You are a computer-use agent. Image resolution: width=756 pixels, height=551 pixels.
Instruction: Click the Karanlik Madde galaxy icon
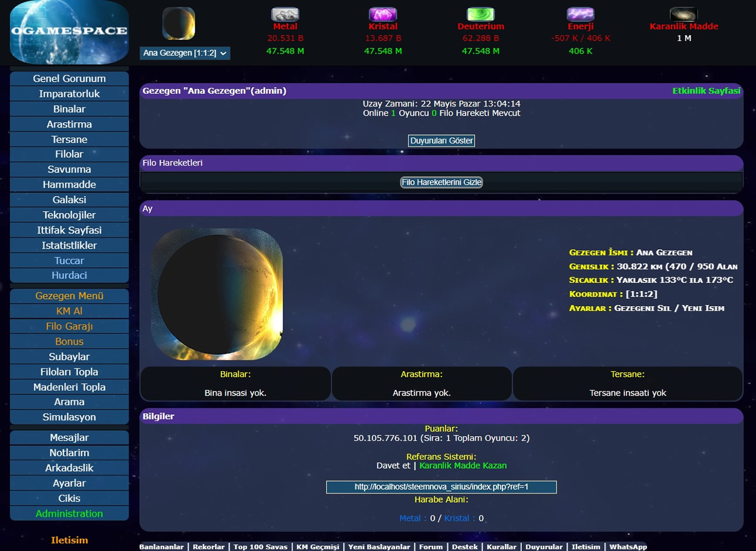(683, 15)
